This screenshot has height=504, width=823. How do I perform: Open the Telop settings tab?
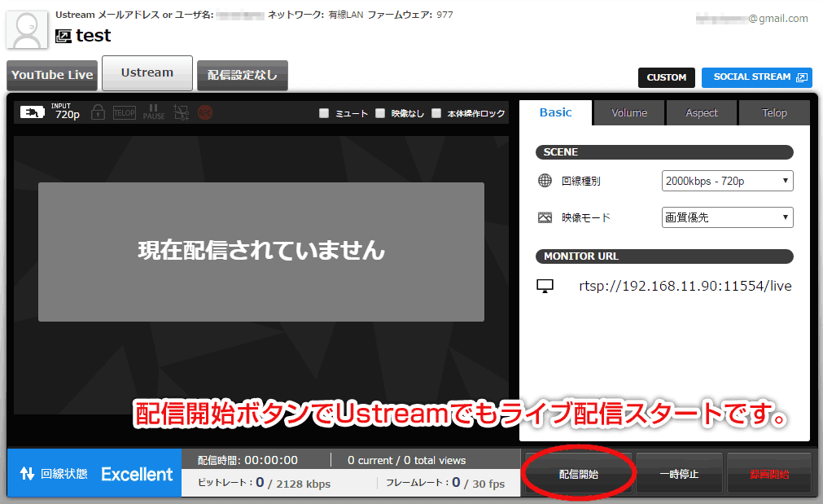(x=774, y=113)
